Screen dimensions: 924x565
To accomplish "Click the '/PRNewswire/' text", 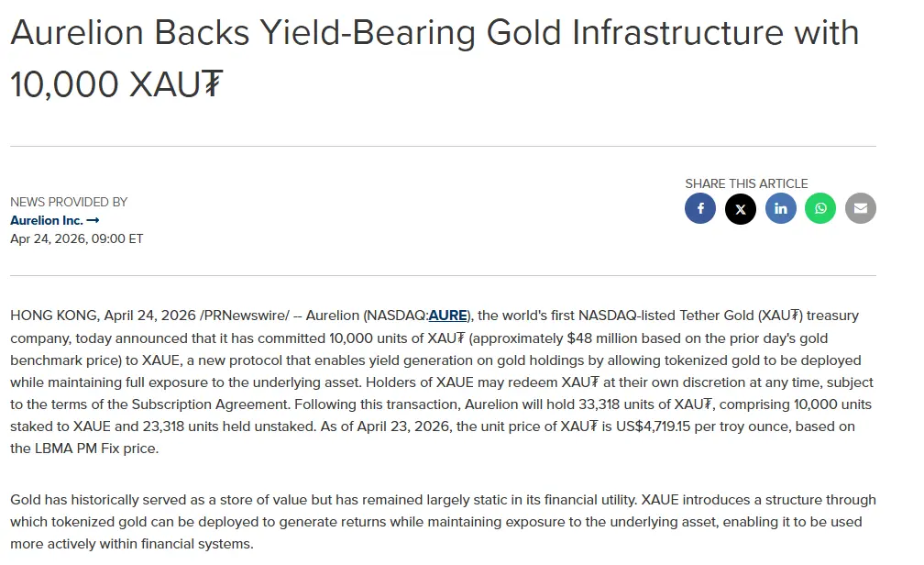I will tap(245, 316).
